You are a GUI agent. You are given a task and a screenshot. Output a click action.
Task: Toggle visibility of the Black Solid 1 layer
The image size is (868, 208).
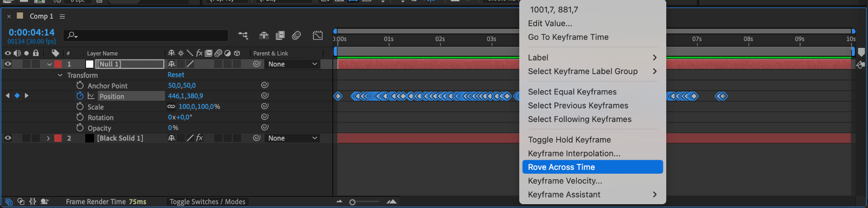pos(8,138)
